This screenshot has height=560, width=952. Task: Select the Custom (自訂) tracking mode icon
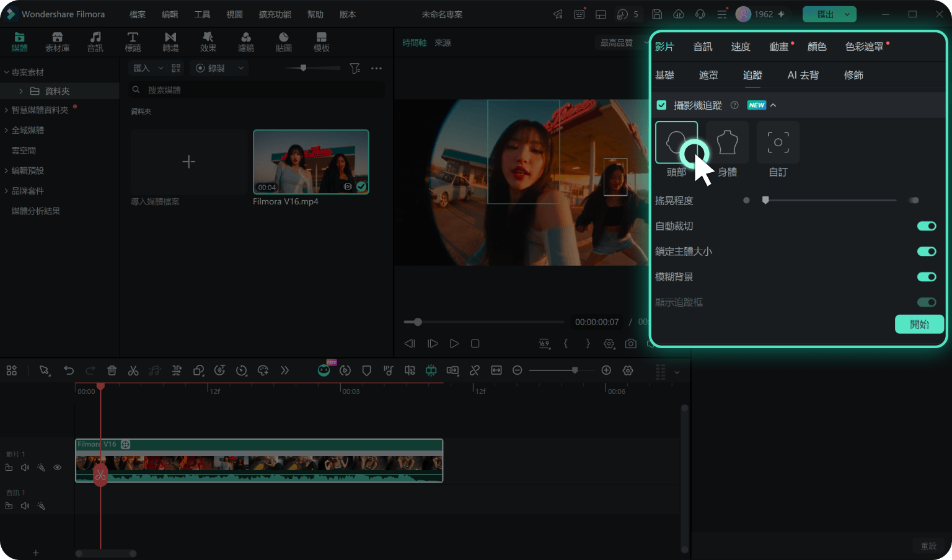778,142
